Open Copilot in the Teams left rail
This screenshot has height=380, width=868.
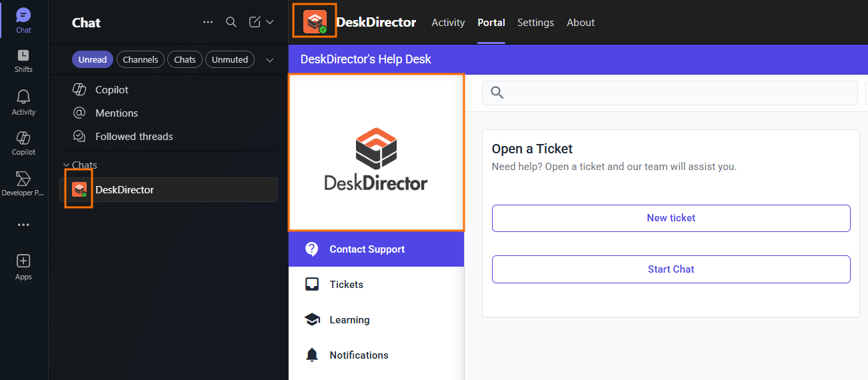click(x=23, y=143)
